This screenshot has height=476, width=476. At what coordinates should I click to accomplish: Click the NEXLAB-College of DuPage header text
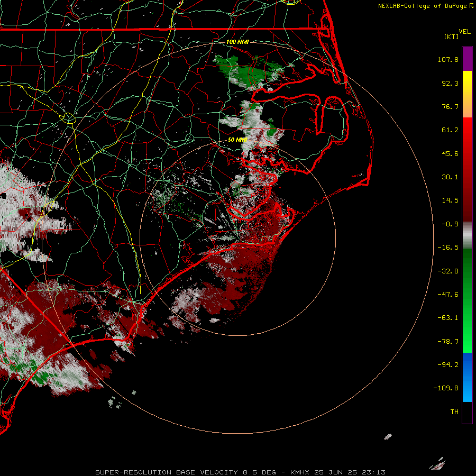[x=423, y=6]
